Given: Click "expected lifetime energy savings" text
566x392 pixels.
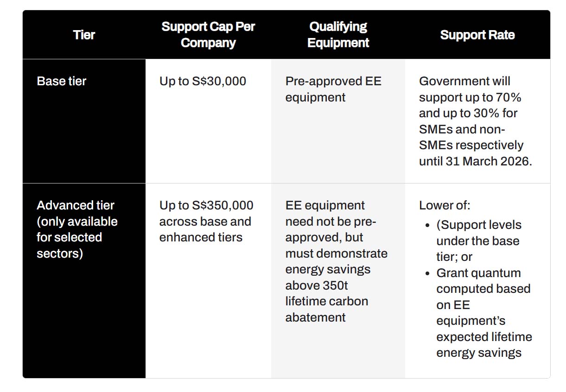Looking at the screenshot, I should (x=483, y=345).
